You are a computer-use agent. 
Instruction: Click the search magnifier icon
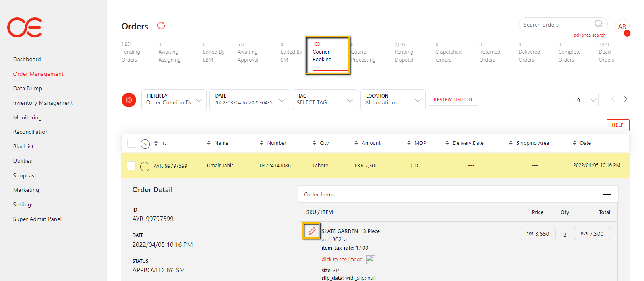pyautogui.click(x=598, y=24)
